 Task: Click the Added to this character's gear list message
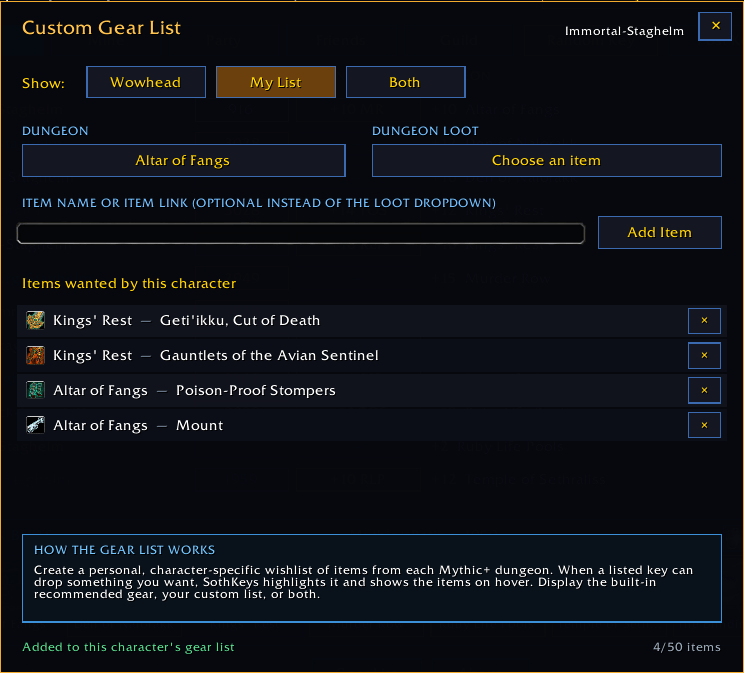pos(128,647)
